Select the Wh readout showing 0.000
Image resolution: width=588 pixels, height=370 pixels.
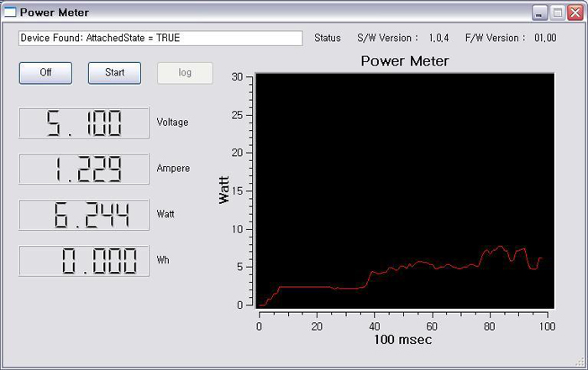(x=84, y=261)
